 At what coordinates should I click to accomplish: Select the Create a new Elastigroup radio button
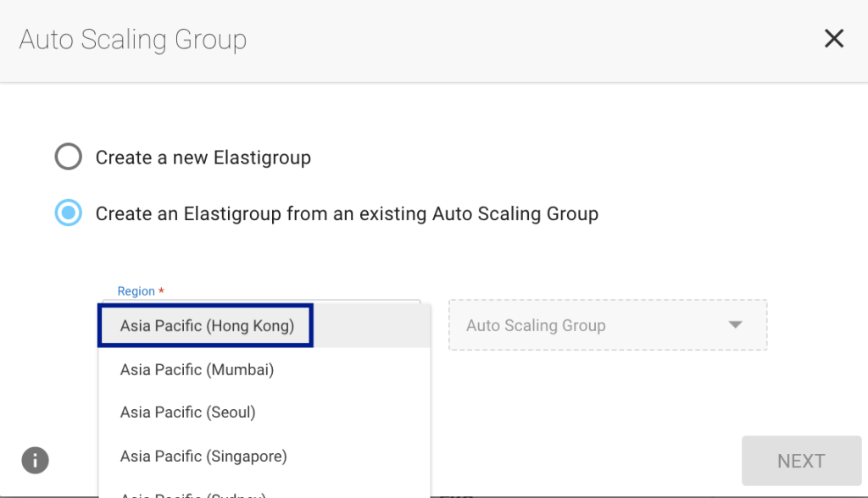click(68, 158)
